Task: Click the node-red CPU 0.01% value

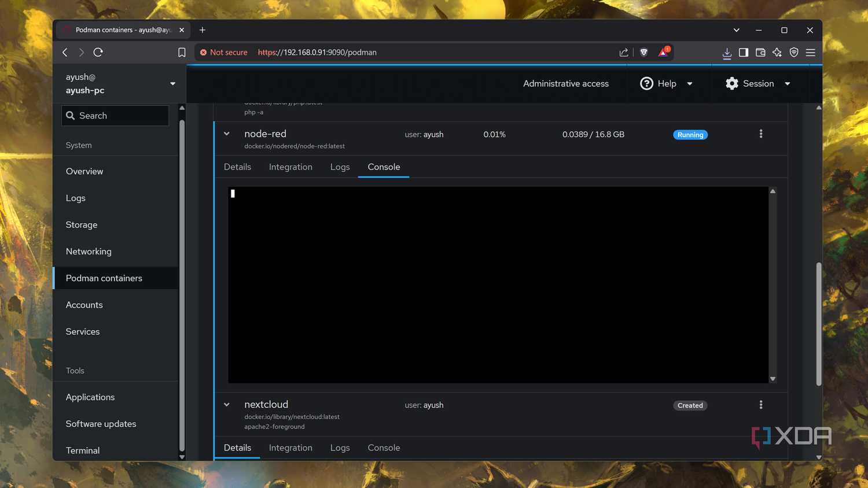Action: click(x=494, y=134)
